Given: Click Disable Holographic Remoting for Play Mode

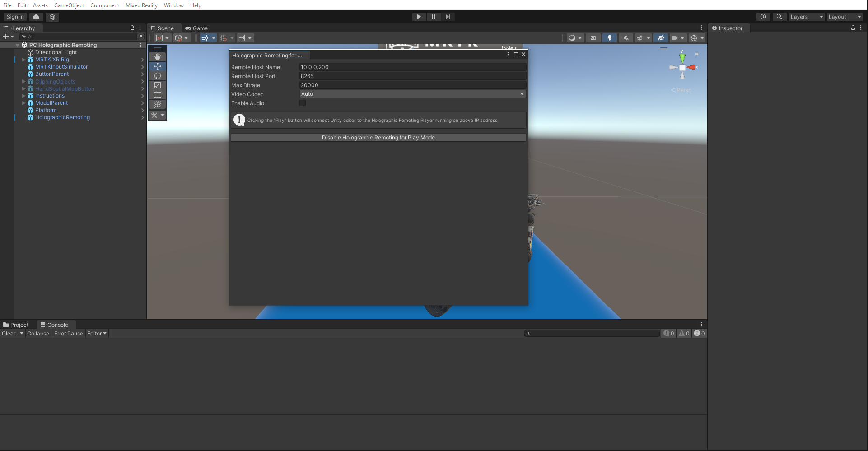Looking at the screenshot, I should (378, 138).
